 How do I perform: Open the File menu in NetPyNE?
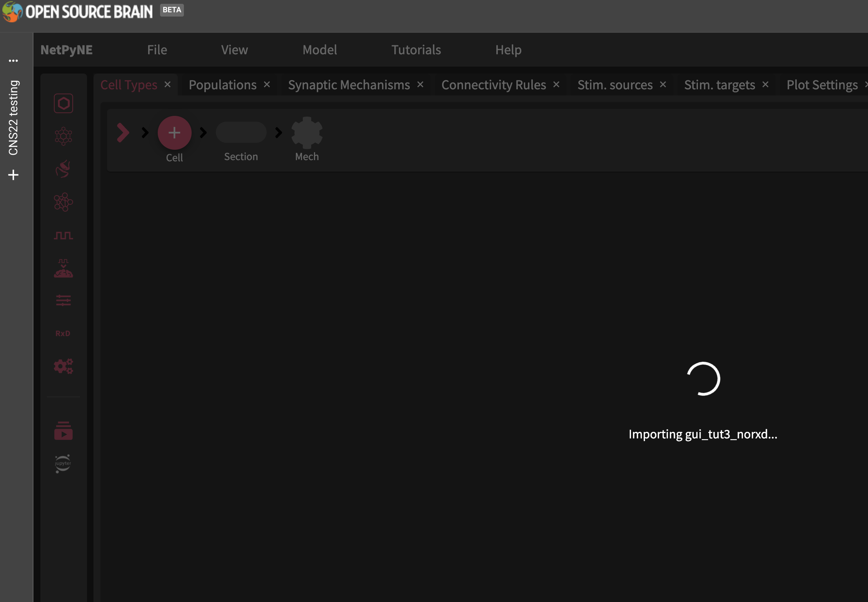coord(157,50)
